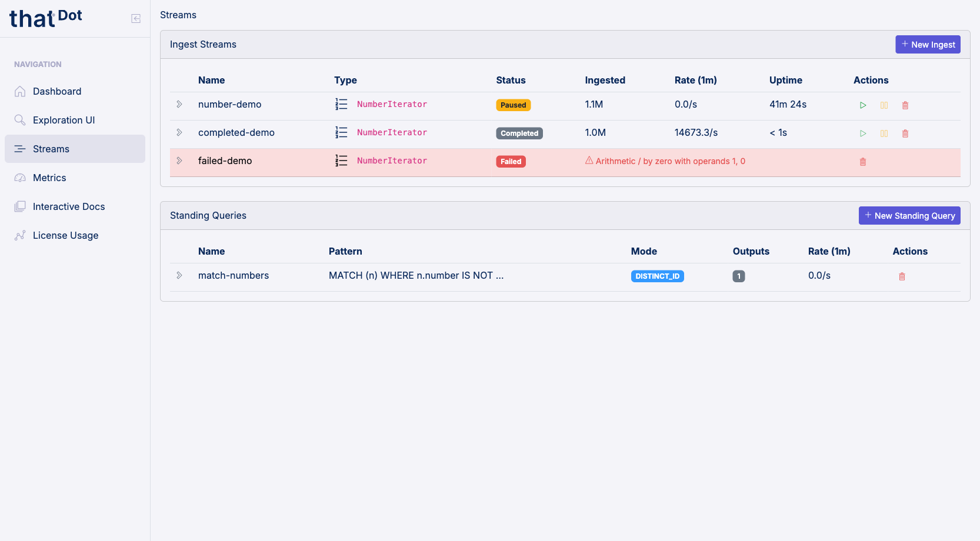
Task: Click the Paused status badge
Action: (x=514, y=105)
